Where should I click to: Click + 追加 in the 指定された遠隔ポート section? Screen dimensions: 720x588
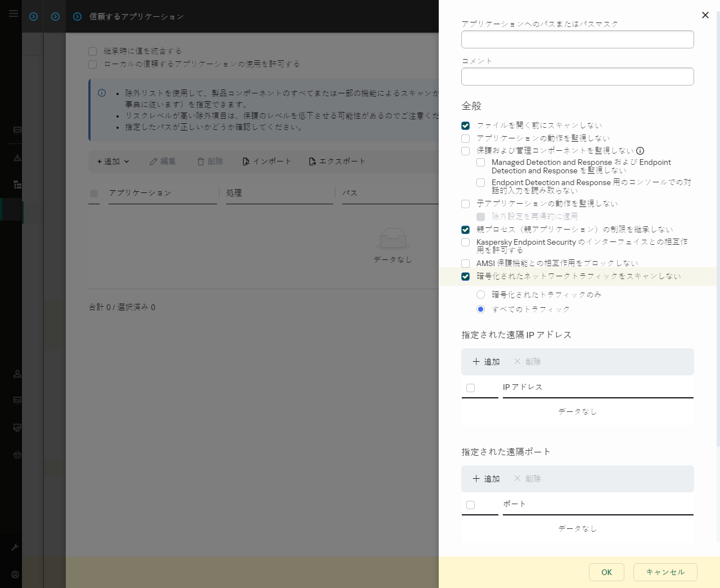pyautogui.click(x=486, y=478)
